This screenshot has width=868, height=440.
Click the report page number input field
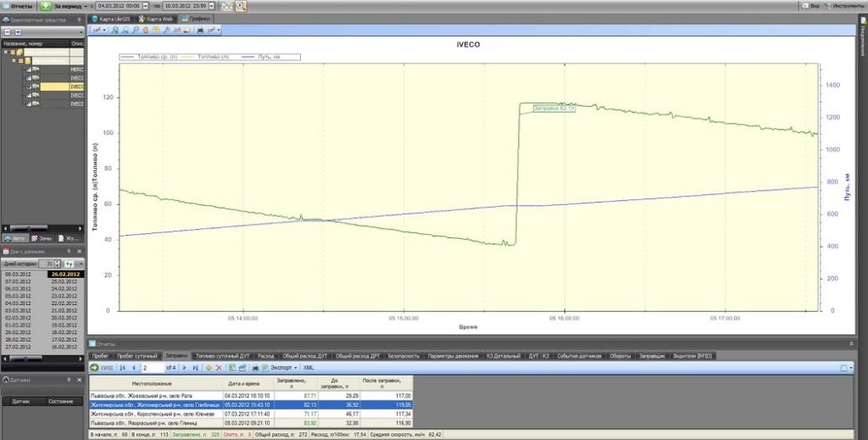click(x=153, y=367)
